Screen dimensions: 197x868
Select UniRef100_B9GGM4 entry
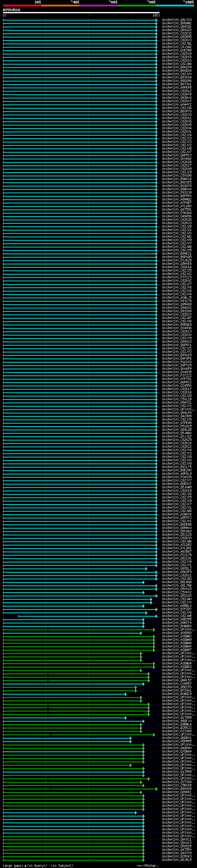click(177, 81)
